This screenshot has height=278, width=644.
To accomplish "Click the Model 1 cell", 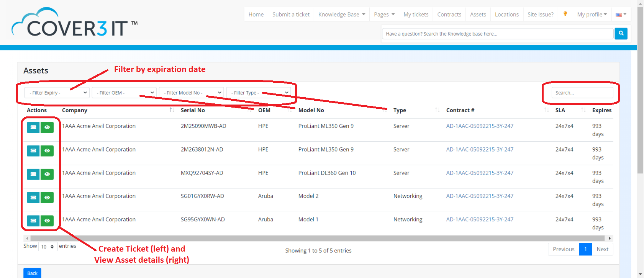I will 308,219.
